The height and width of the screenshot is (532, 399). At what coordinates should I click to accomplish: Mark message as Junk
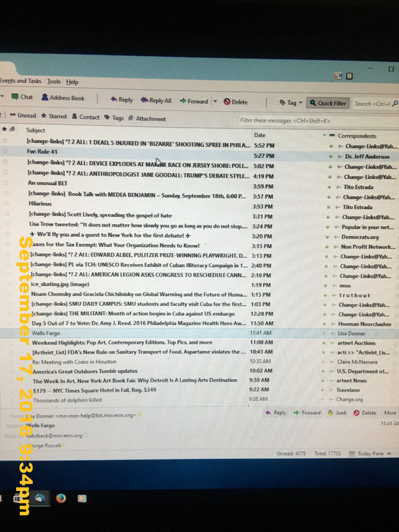click(x=337, y=412)
